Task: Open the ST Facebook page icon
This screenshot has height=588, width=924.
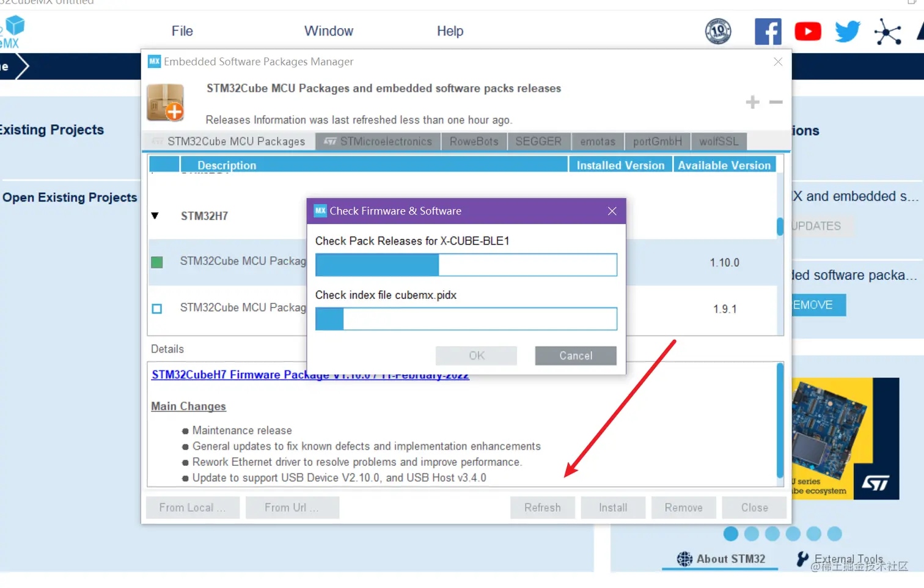Action: point(768,31)
